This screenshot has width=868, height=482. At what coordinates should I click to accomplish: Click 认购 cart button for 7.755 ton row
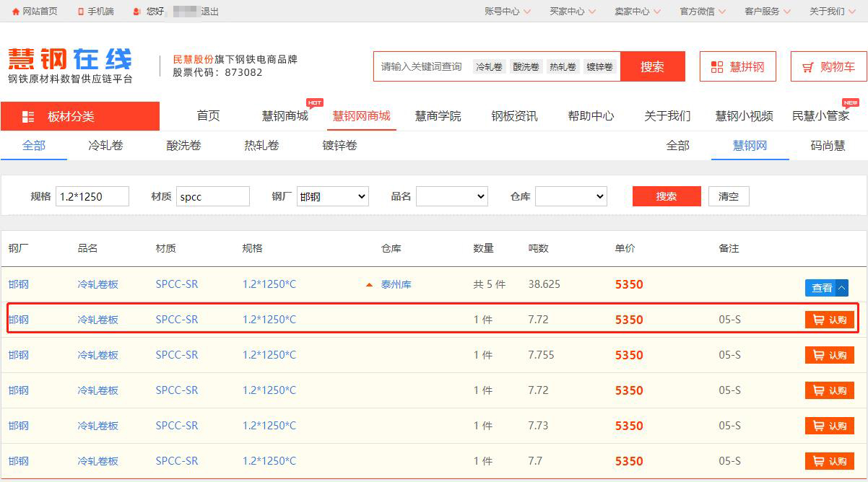click(829, 355)
